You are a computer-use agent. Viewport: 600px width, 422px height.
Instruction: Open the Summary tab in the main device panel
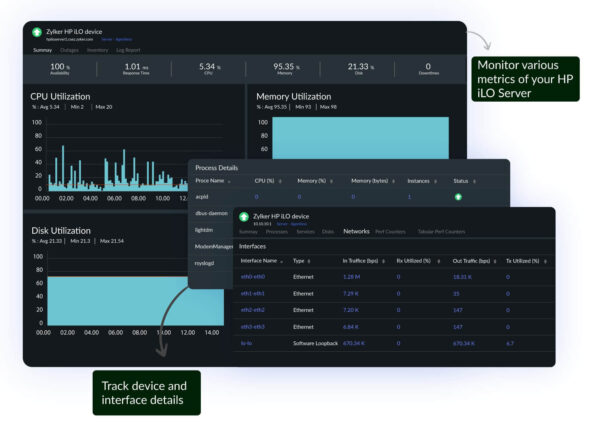click(x=42, y=50)
